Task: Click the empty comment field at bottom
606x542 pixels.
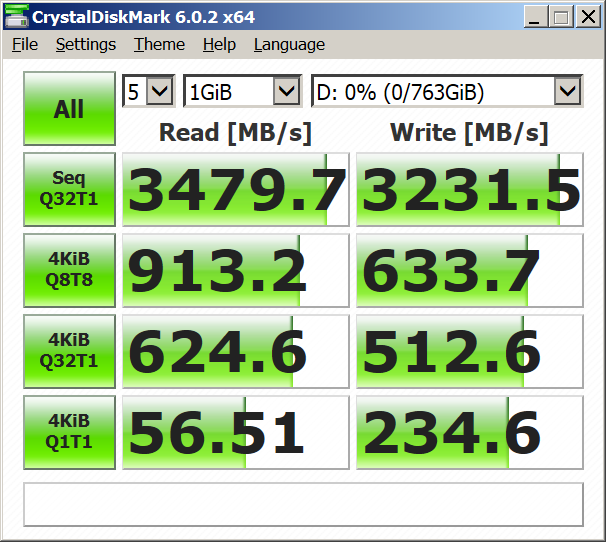Action: 303,504
